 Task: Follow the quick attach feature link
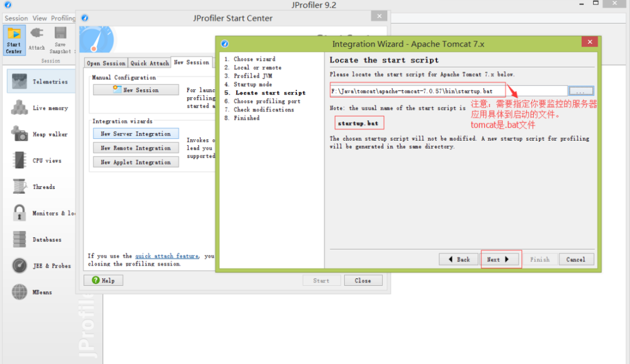click(167, 256)
